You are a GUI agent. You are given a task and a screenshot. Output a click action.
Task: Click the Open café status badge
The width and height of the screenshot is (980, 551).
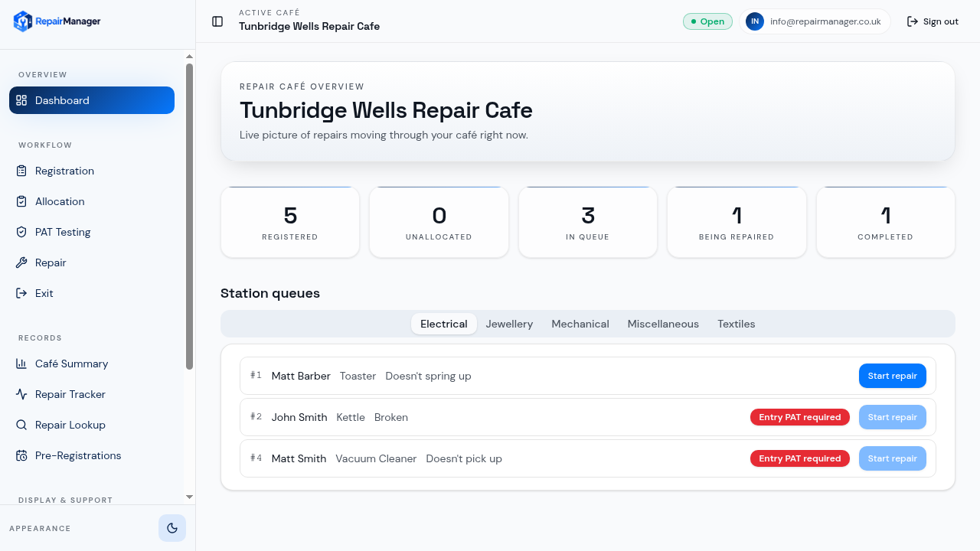[707, 21]
